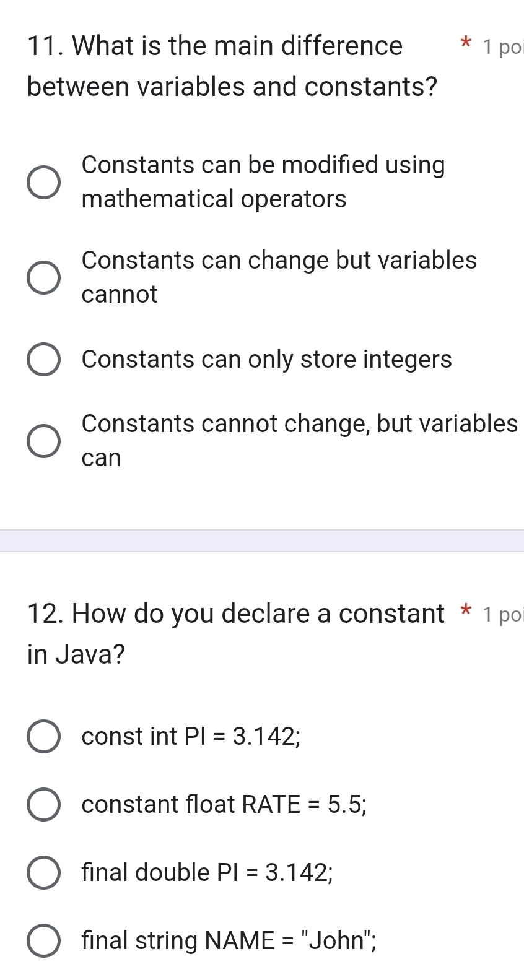Select the "const int PI = 3.142;" radio button
Image resolution: width=524 pixels, height=980 pixels.
[44, 736]
